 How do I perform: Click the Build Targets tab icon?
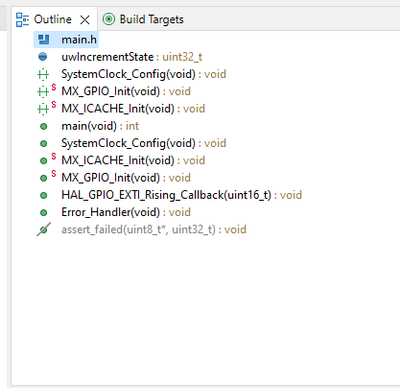(109, 19)
